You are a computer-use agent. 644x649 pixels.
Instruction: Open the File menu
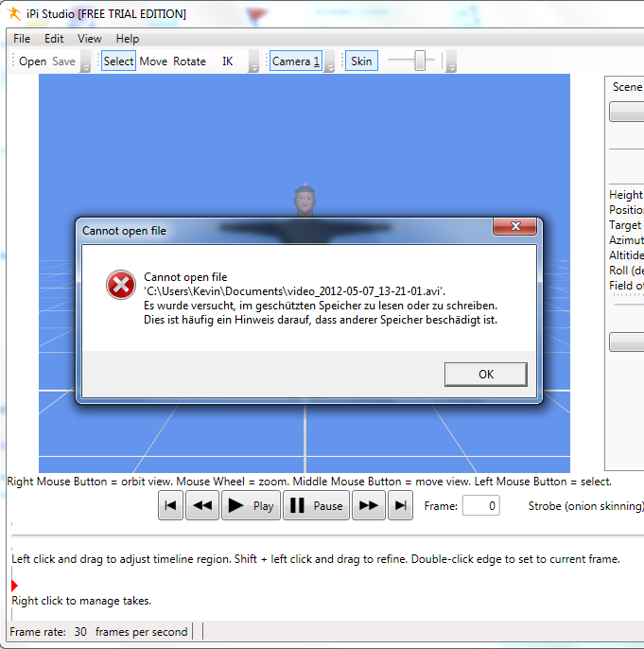pyautogui.click(x=22, y=39)
